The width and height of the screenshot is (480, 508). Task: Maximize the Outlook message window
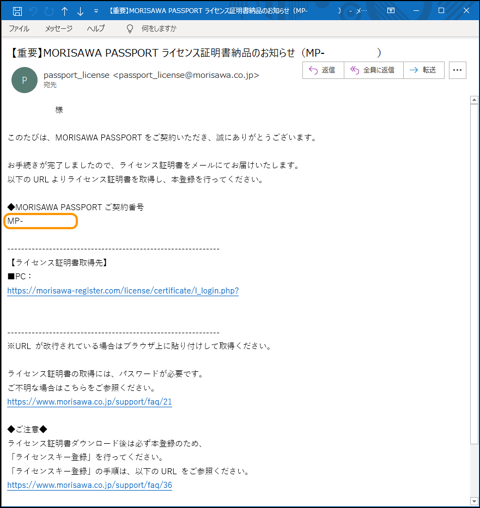coord(441,11)
